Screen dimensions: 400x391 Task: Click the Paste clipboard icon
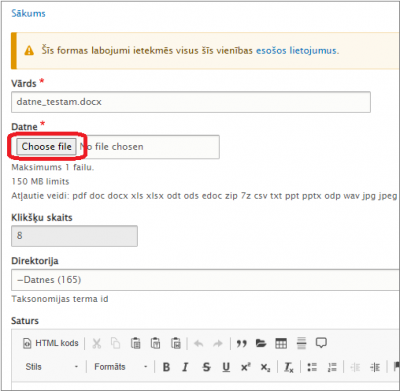point(135,343)
